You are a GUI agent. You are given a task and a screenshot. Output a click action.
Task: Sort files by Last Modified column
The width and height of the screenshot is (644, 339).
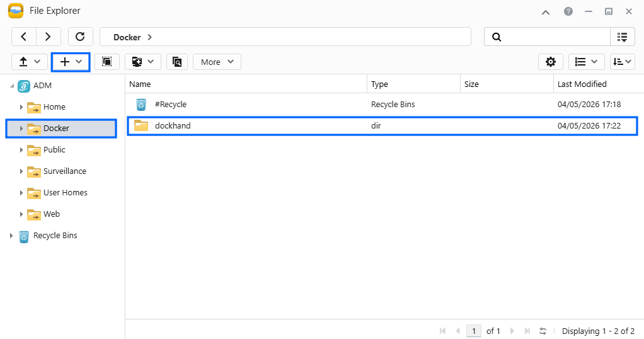(x=582, y=84)
